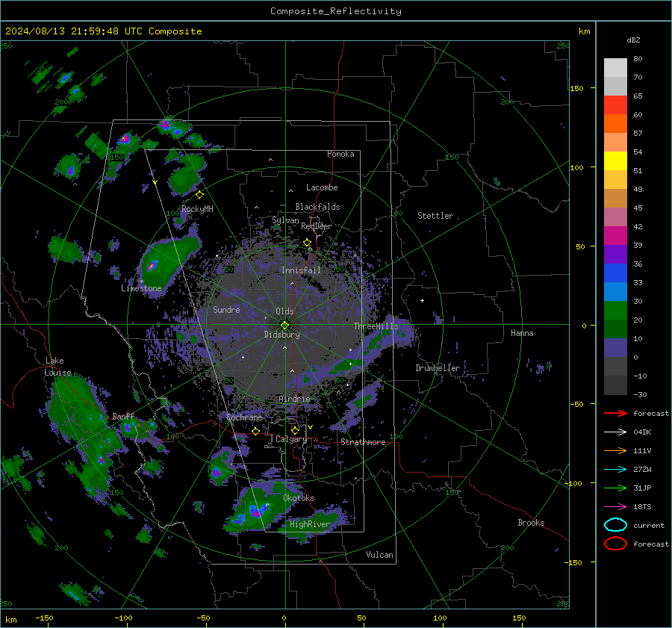Select the bright yellow 54 dBZ swatch
The width and height of the screenshot is (672, 628).
(615, 161)
